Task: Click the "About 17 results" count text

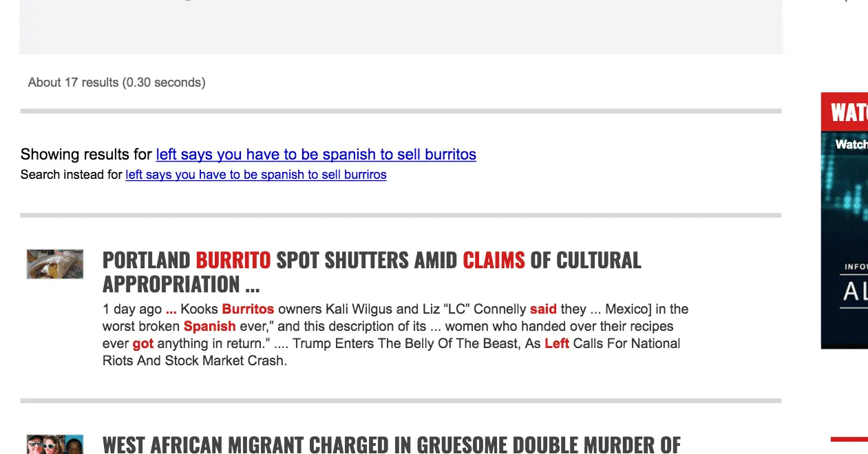Action: click(x=116, y=83)
